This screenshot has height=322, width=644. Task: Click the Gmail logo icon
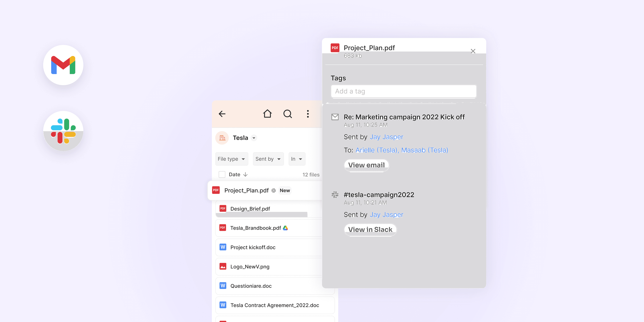[63, 65]
